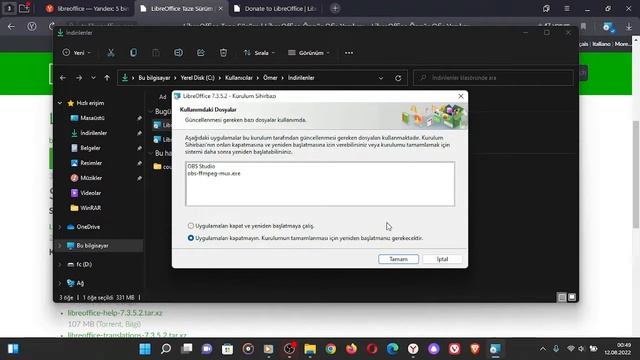Open the Yeni dropdown in Explorer toolbar
Viewport: 640px width, 360px height.
click(x=77, y=53)
